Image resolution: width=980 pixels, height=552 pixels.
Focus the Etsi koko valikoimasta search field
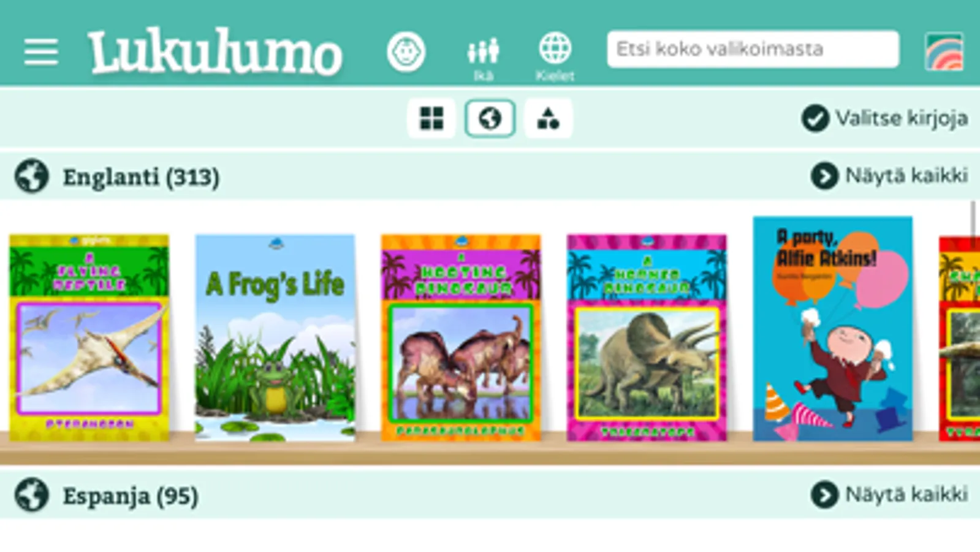pyautogui.click(x=753, y=49)
